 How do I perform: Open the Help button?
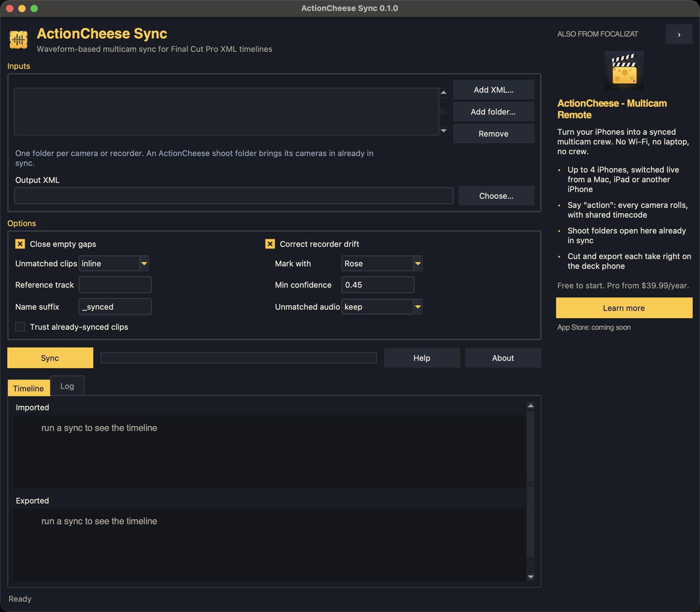422,358
